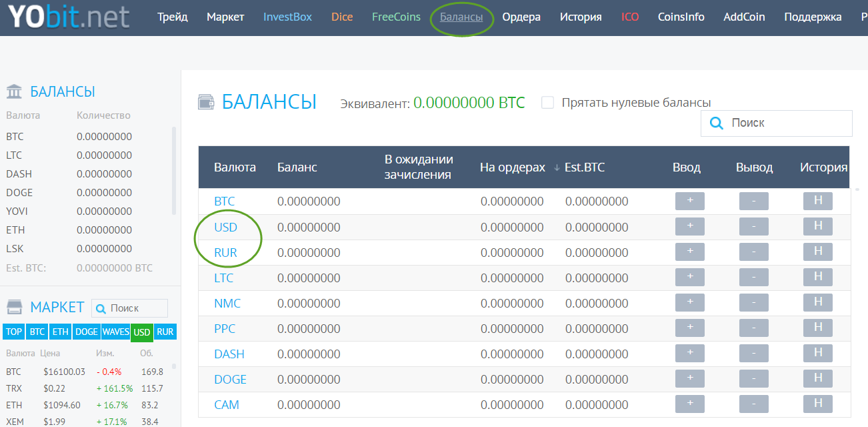Viewport: 868px width, 427px height.
Task: Select the USD market tab
Action: click(x=142, y=332)
